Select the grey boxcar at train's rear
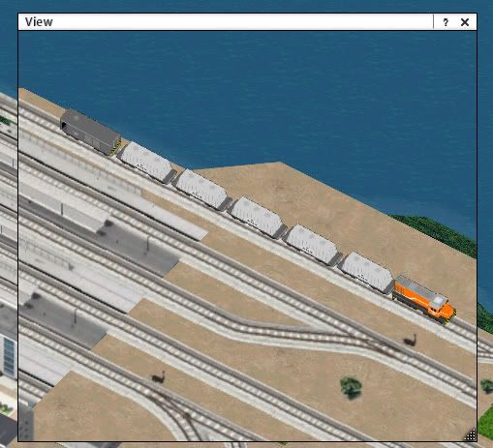 90,132
